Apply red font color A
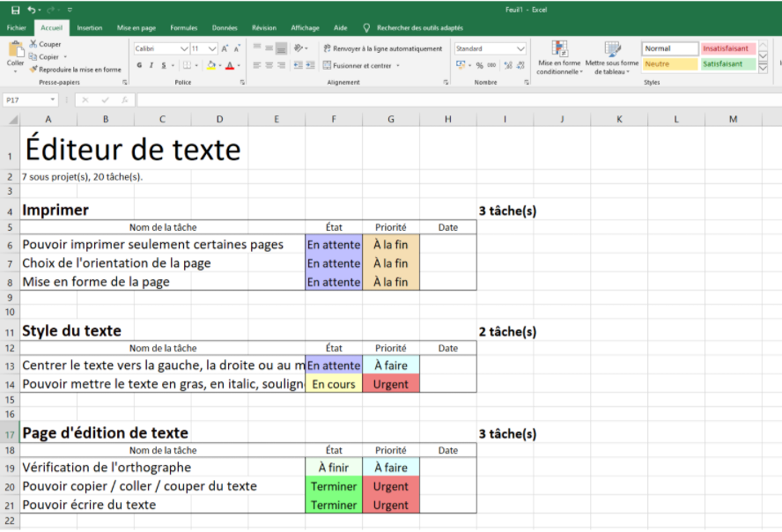Image resolution: width=782 pixels, height=532 pixels. (230, 65)
